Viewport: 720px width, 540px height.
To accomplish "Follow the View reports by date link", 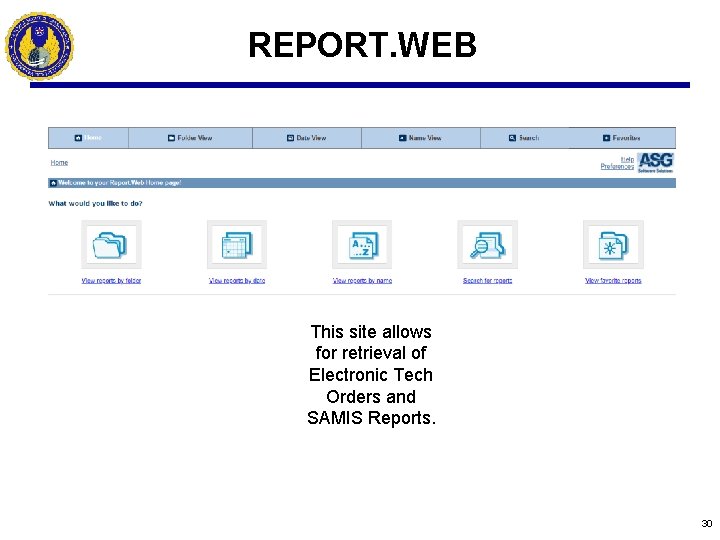I will point(237,281).
